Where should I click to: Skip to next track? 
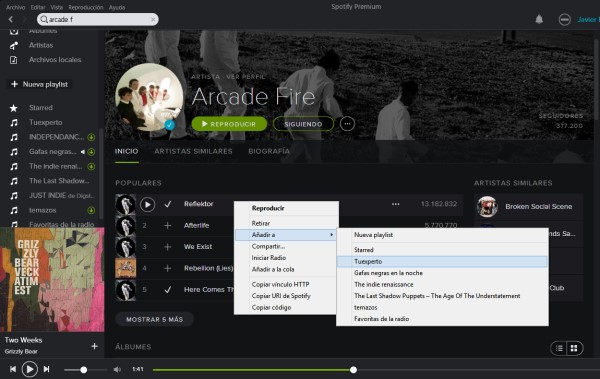tap(46, 369)
